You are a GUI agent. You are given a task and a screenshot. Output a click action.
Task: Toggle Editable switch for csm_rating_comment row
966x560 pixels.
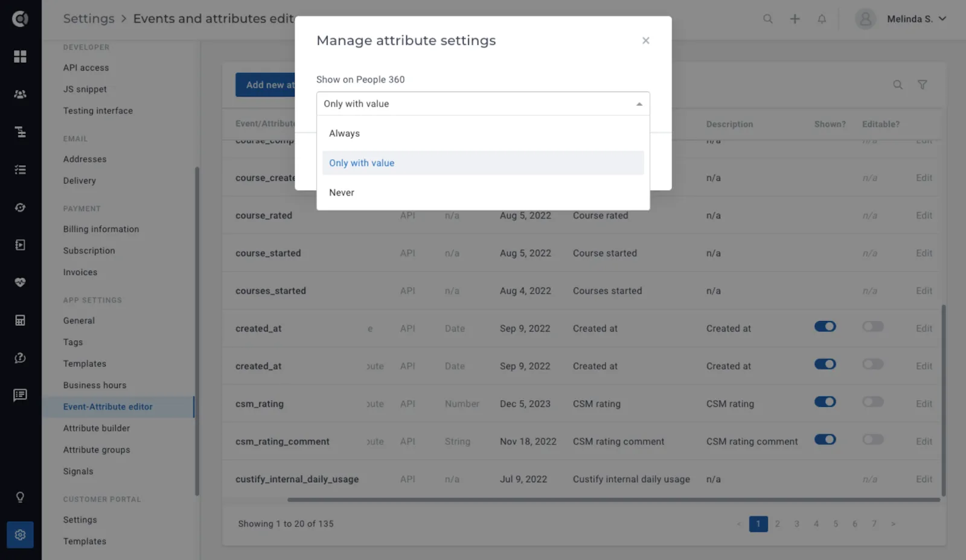click(873, 439)
